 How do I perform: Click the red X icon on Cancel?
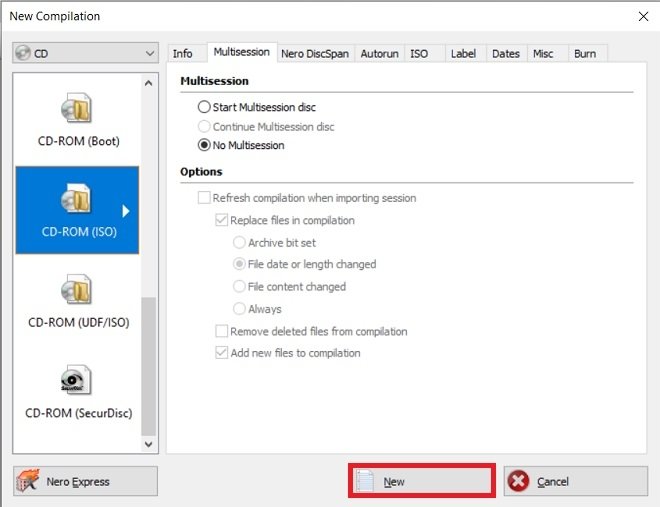point(518,481)
